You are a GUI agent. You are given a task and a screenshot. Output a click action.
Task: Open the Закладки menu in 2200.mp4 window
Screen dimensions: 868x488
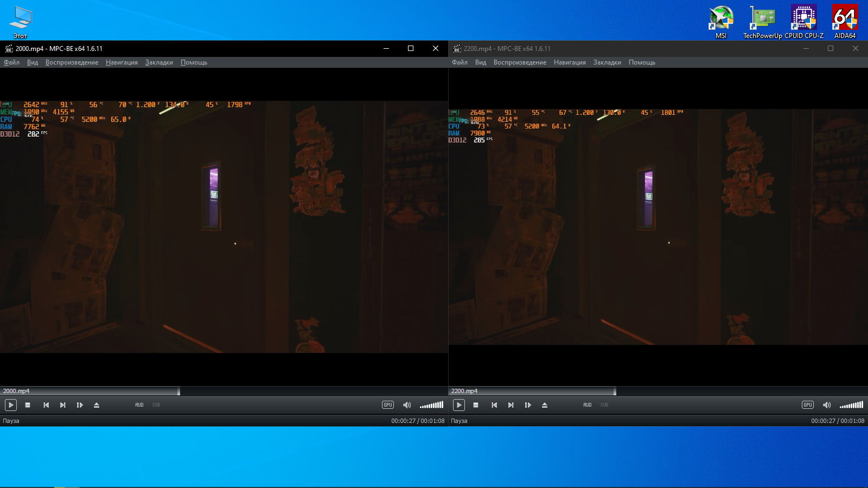coord(607,62)
